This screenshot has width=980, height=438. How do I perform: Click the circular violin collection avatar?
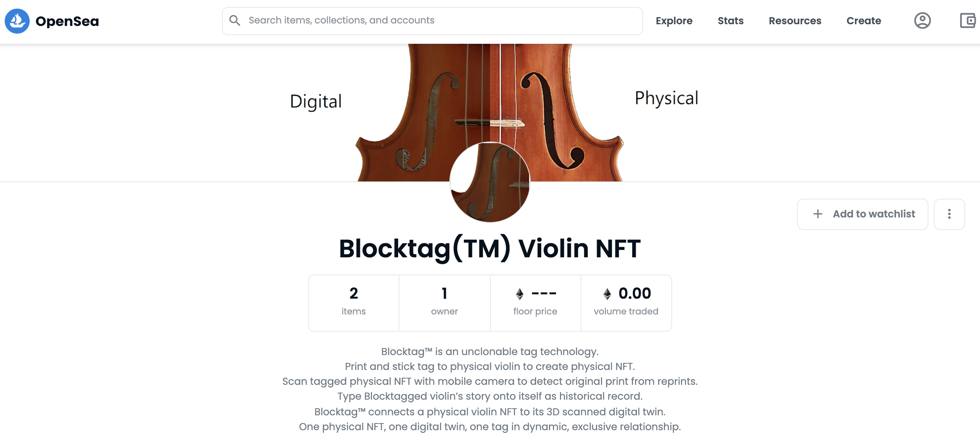490,182
